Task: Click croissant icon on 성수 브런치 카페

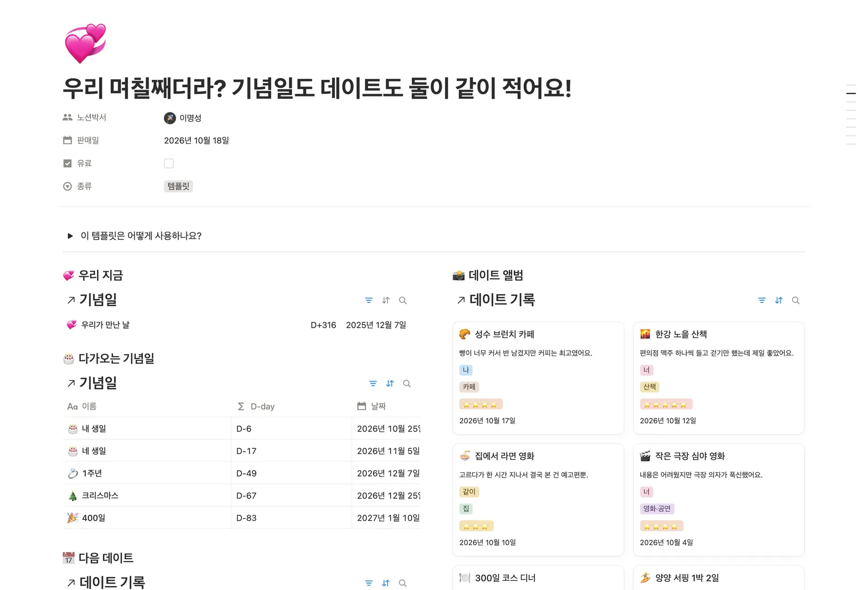Action: [465, 334]
